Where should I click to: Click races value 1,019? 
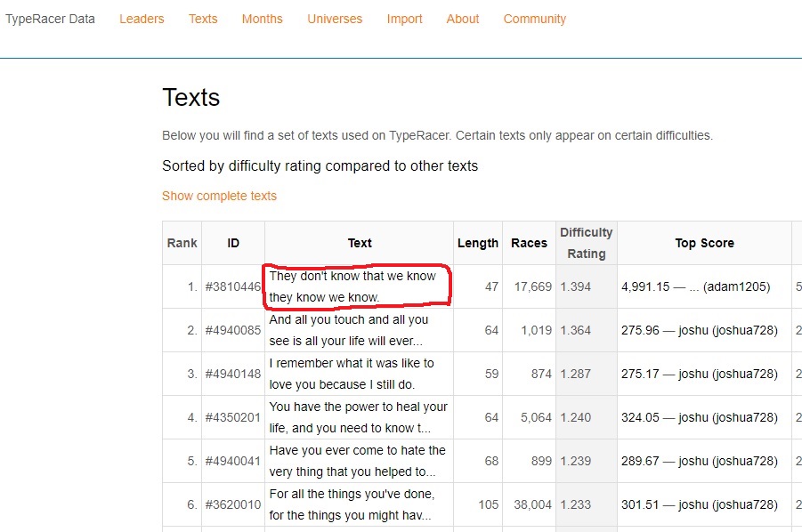(x=537, y=330)
